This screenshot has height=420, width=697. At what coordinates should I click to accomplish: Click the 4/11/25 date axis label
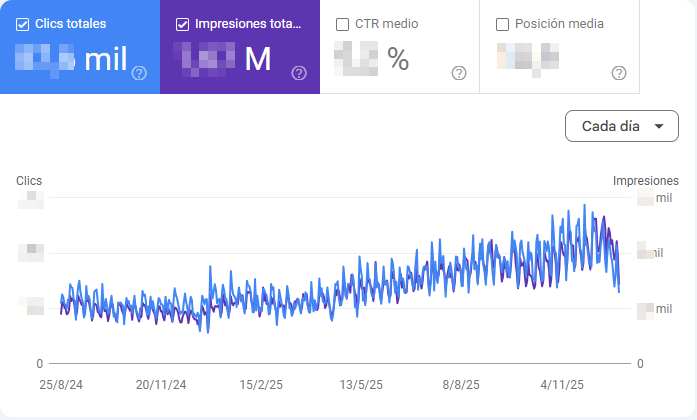(561, 385)
